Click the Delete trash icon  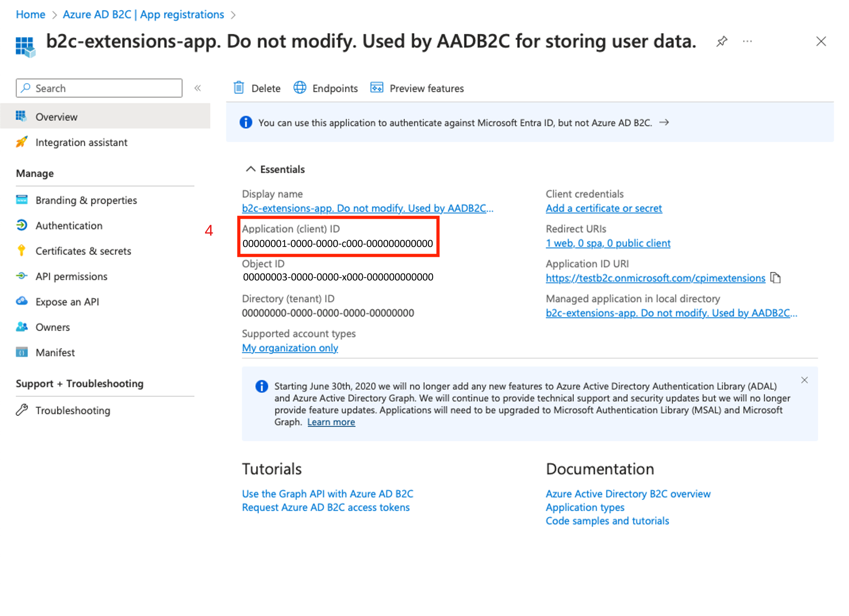click(x=239, y=88)
